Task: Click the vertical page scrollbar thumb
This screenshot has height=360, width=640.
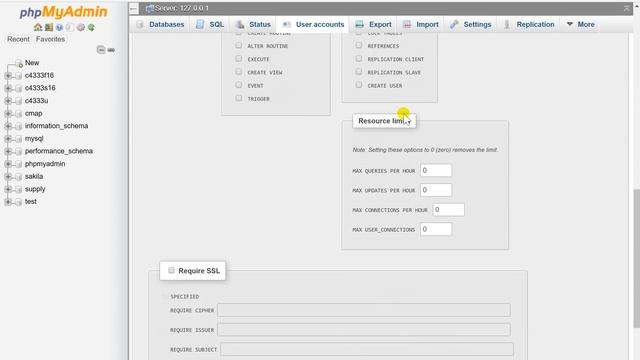Action: coord(636,259)
